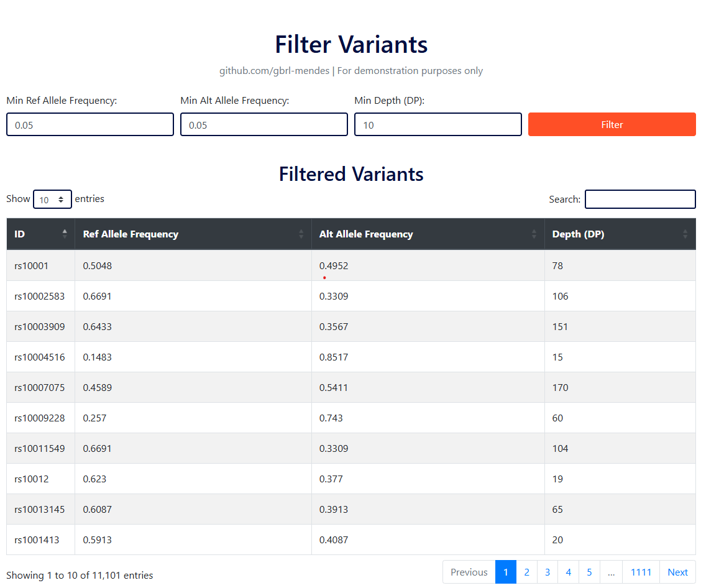Click sort arrows on Depth (DP) column

tap(685, 234)
